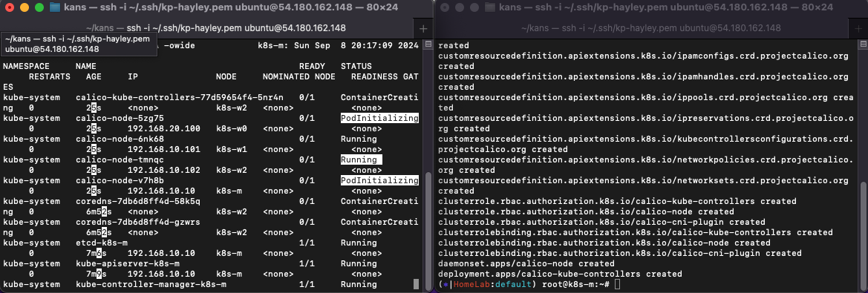Viewport: 868px width, 293px height.
Task: Click the 'kubecontrollersconfigurations.crd' line in right terminal
Action: tap(645, 139)
